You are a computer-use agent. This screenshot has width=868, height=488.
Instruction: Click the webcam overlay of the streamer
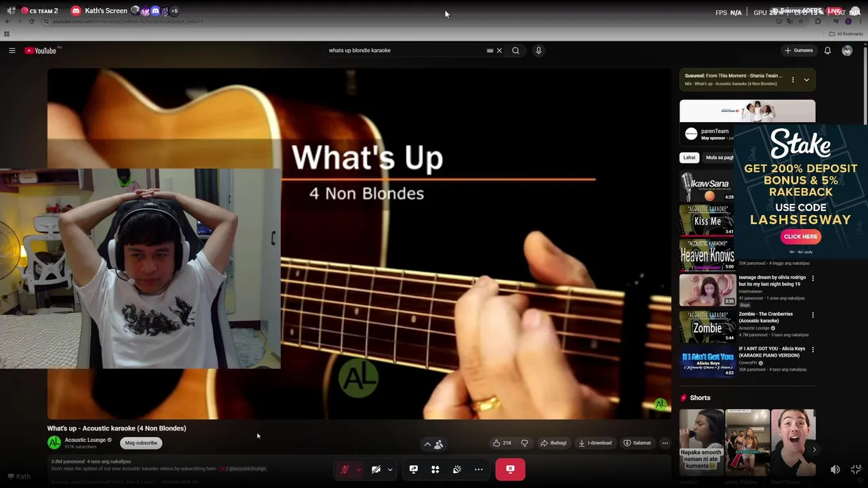(140, 268)
